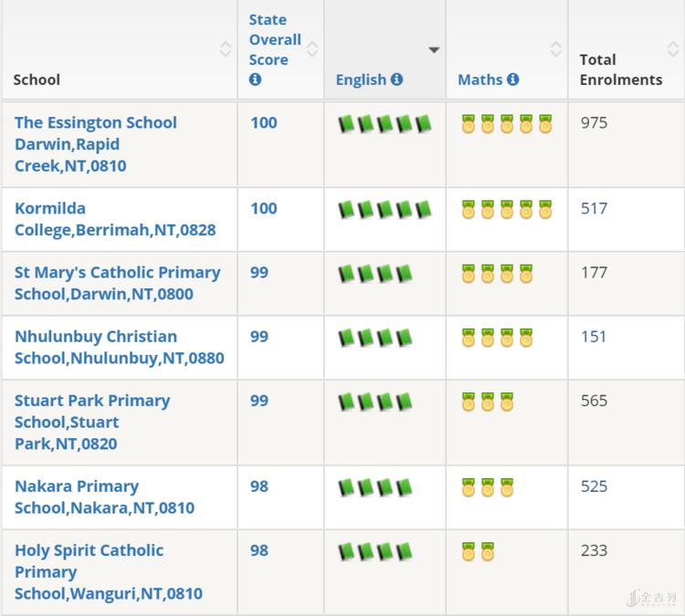Click first English book icon for Kormilda College

(x=346, y=210)
